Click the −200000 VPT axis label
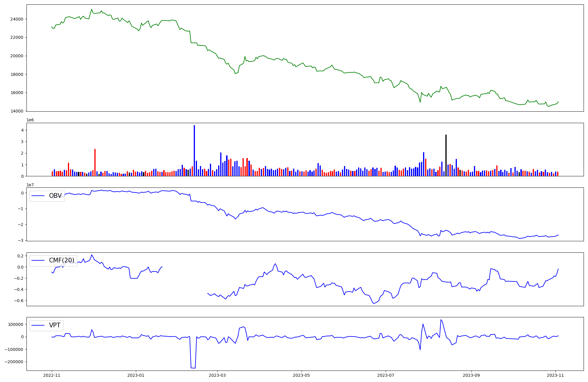588x382 pixels. coord(14,362)
